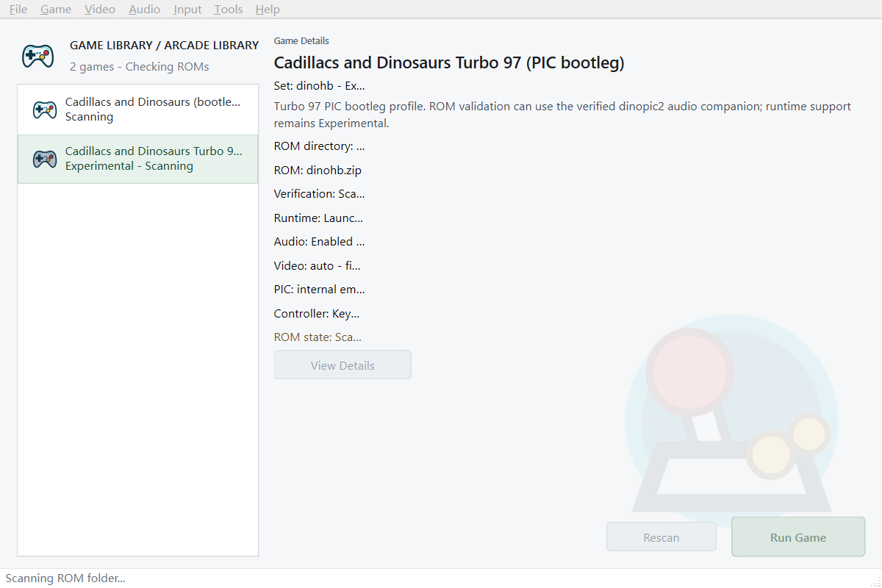The height and width of the screenshot is (588, 882).
Task: Click the 'ROM: dinohb.zip' line
Action: click(318, 171)
